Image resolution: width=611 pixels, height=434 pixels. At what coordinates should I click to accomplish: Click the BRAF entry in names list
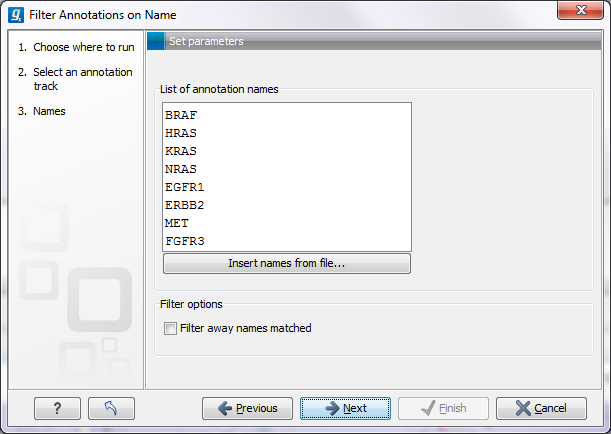[181, 115]
